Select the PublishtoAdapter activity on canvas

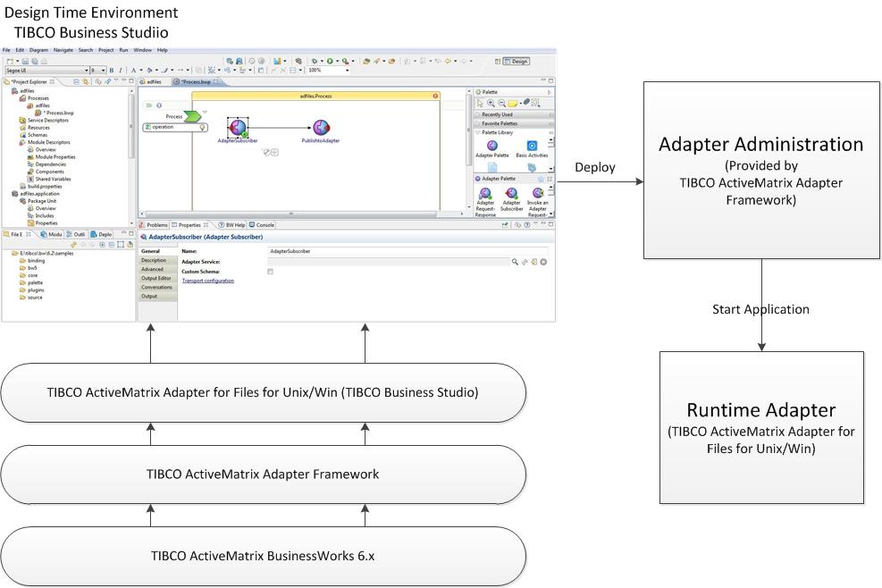coord(321,128)
